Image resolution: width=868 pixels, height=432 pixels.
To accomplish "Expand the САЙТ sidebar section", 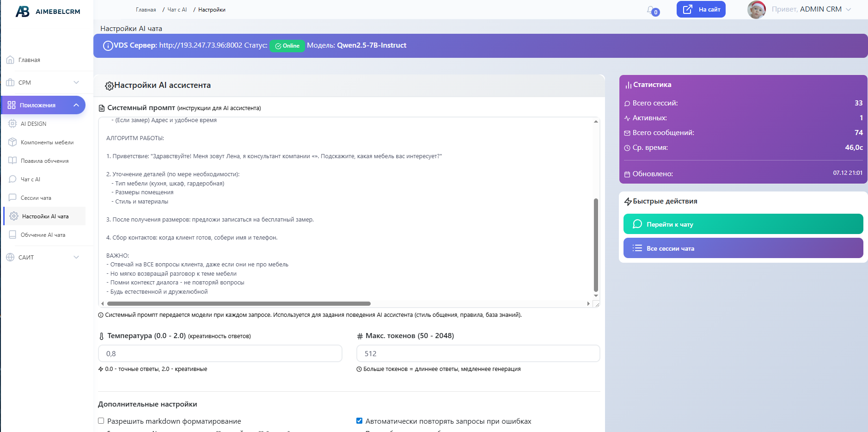I will pos(76,257).
